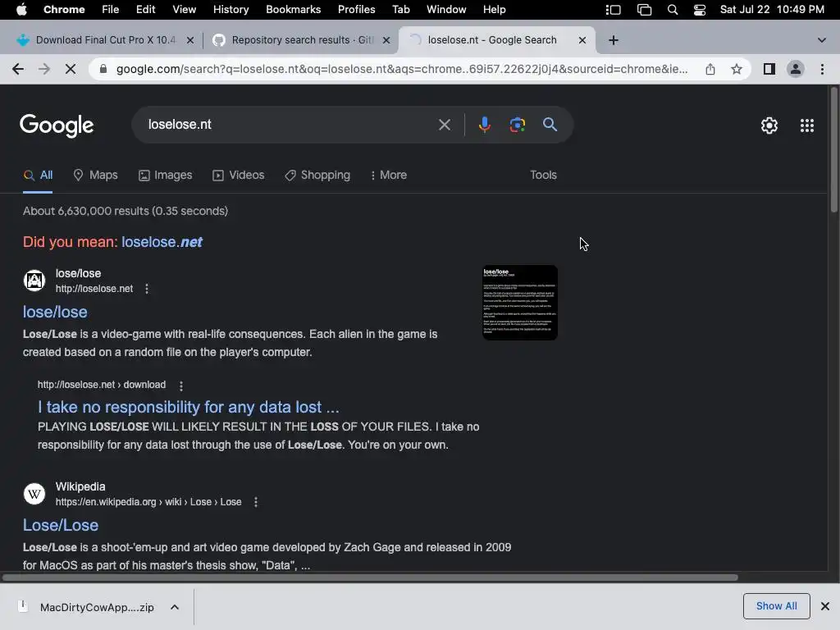Open the Bookmarks menu
The height and width of the screenshot is (630, 840).
[x=293, y=10]
